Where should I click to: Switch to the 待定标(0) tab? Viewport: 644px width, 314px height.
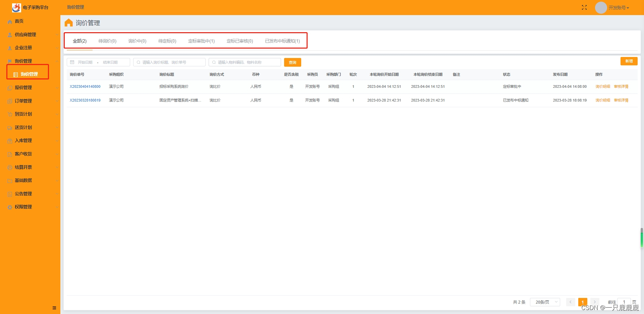click(x=167, y=41)
